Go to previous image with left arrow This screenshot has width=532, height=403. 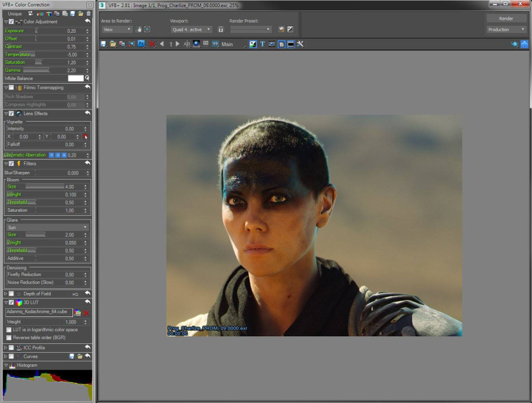click(162, 44)
